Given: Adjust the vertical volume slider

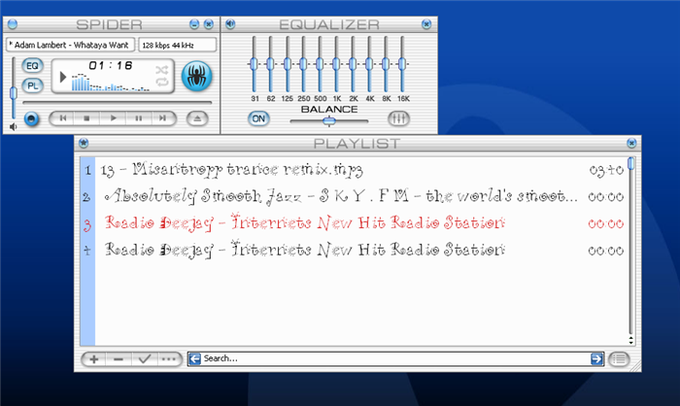Looking at the screenshot, I should click(13, 92).
